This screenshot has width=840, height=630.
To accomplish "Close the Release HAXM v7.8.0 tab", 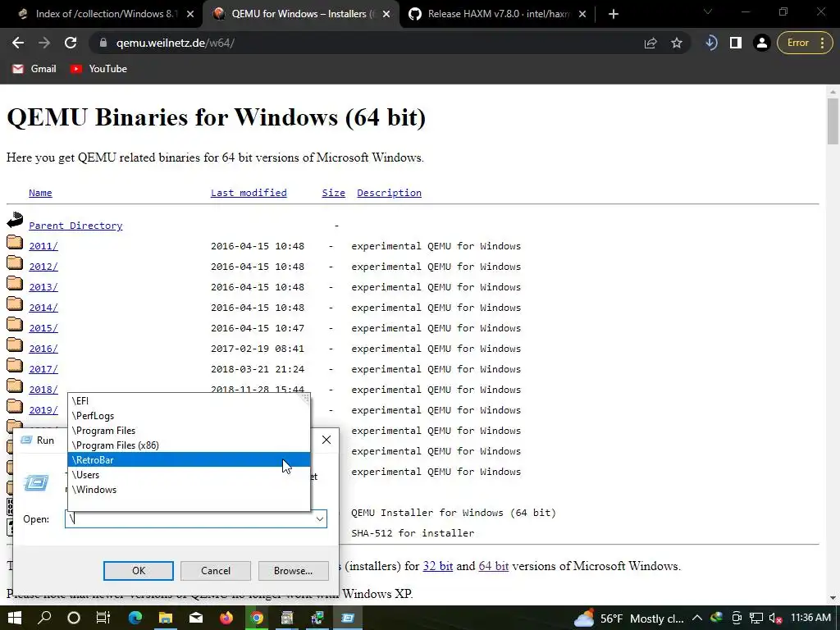I will [582, 15].
